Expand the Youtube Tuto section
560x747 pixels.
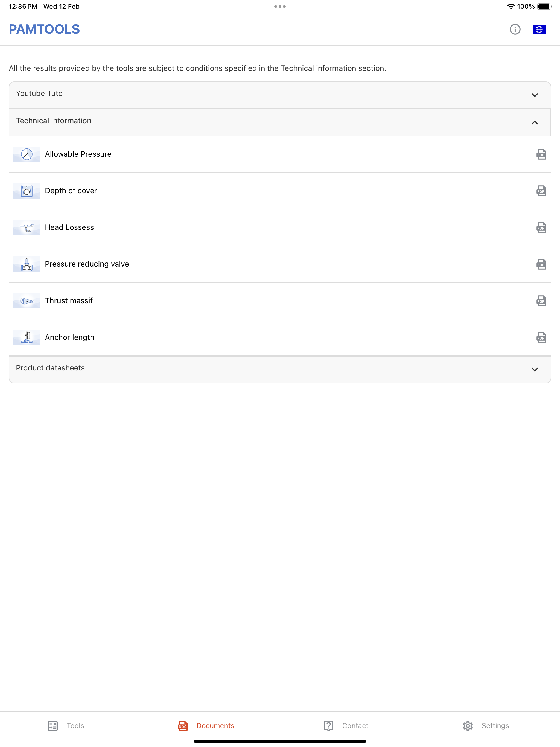(534, 95)
